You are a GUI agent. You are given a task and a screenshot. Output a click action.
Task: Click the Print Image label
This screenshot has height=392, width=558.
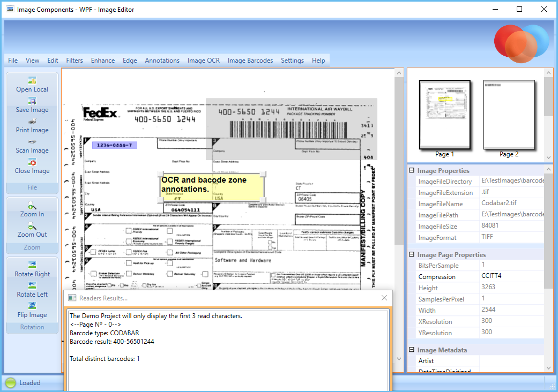point(32,130)
